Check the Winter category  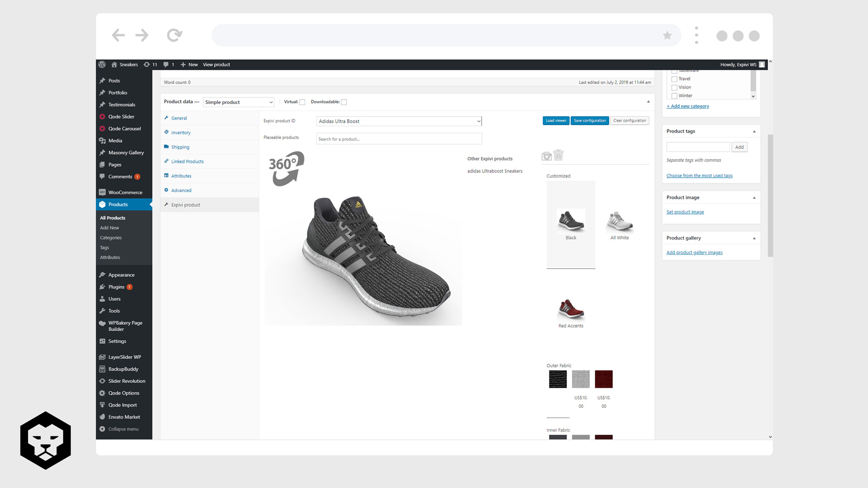674,96
